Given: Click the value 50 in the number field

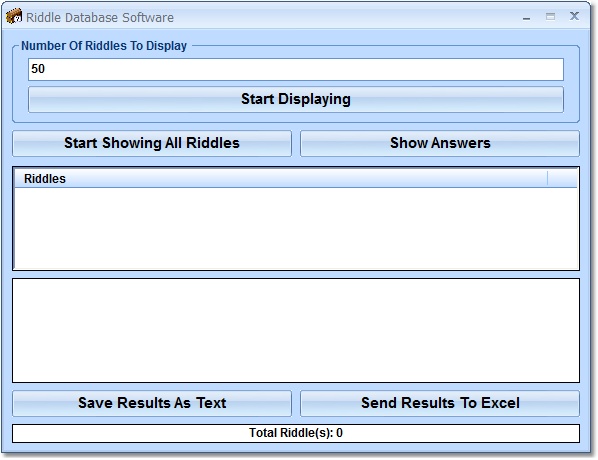Looking at the screenshot, I should click(38, 69).
